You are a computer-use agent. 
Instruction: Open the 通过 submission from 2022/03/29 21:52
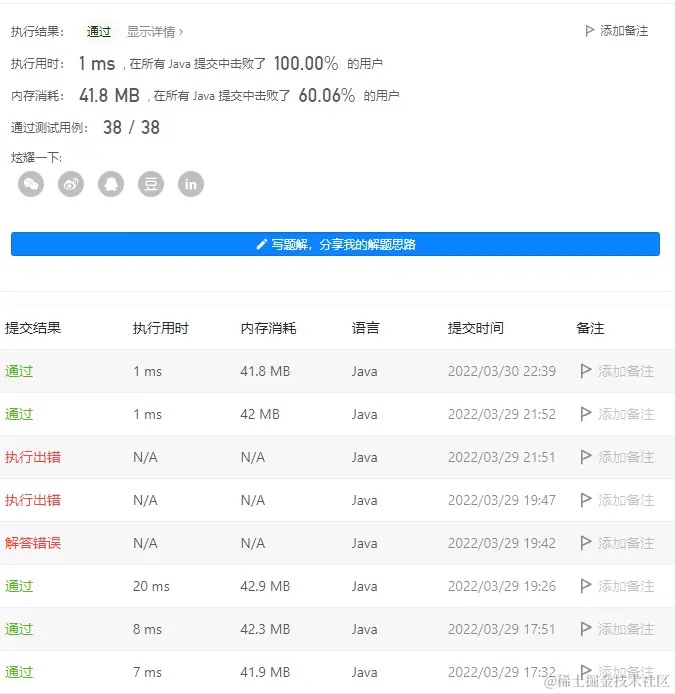(19, 414)
